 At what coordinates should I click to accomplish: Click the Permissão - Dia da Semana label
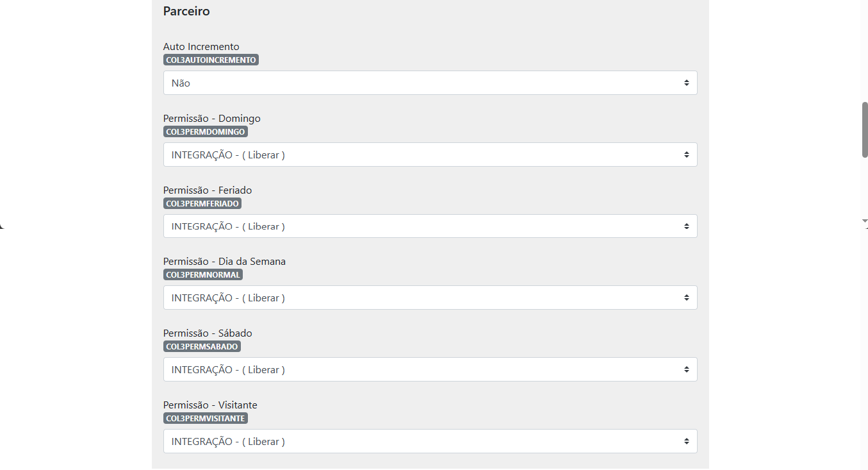(x=224, y=261)
